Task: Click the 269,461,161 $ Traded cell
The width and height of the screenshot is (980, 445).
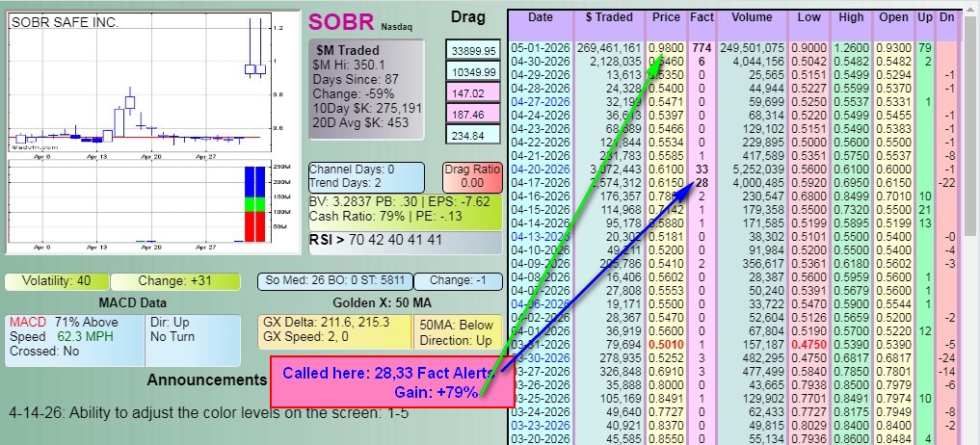Action: coord(609,48)
